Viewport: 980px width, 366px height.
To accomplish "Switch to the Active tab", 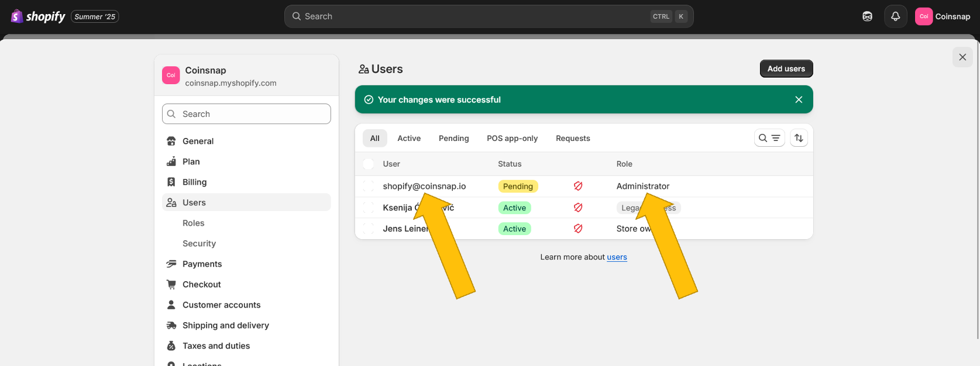I will point(409,138).
